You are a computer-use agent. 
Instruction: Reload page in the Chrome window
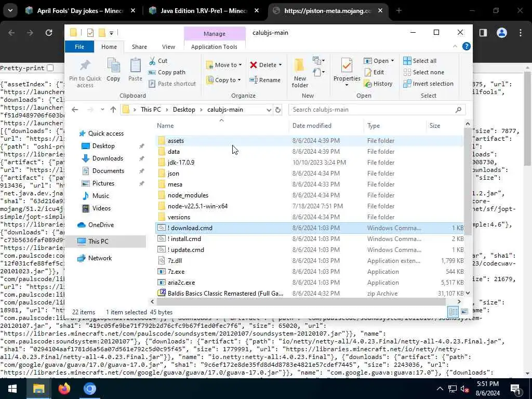pos(49,33)
